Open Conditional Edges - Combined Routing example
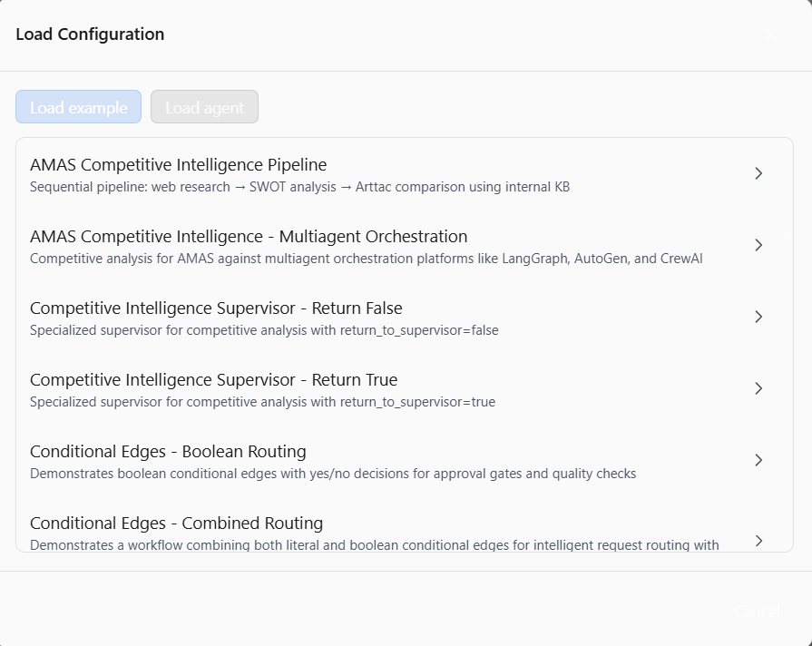Viewport: 812px width, 646px height. tap(177, 524)
